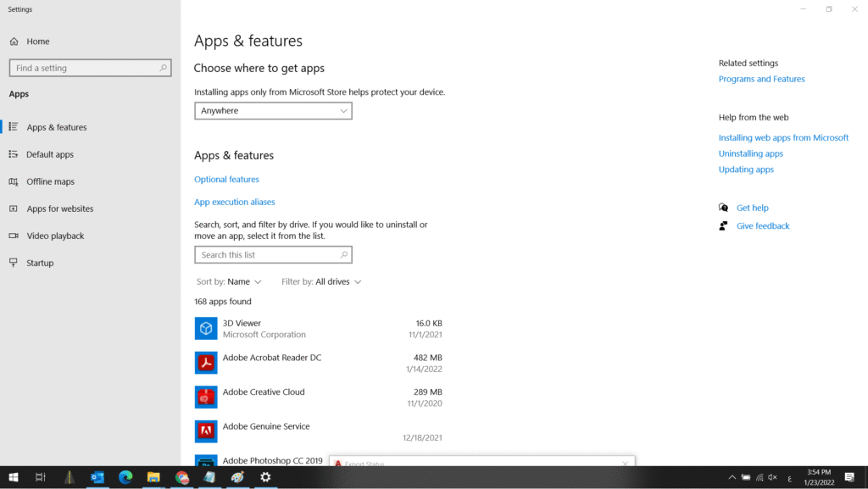Expand the 'Anywhere' app source dropdown

coord(273,111)
